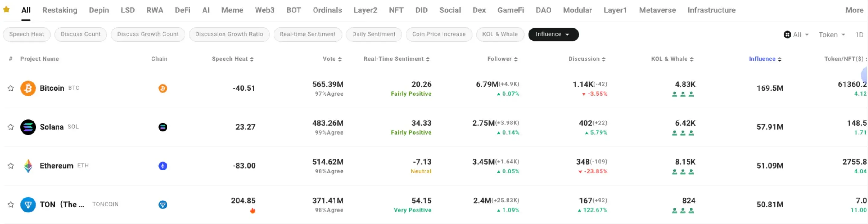Toggle the favorite star for Solana
Viewport: 868px width, 224px height.
(11, 127)
